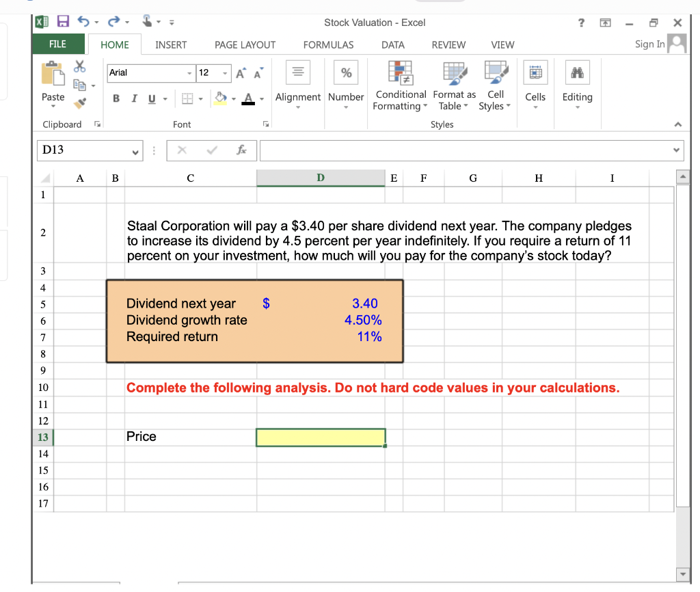
Task: Switch to the FORMULAS tab
Action: 328,44
